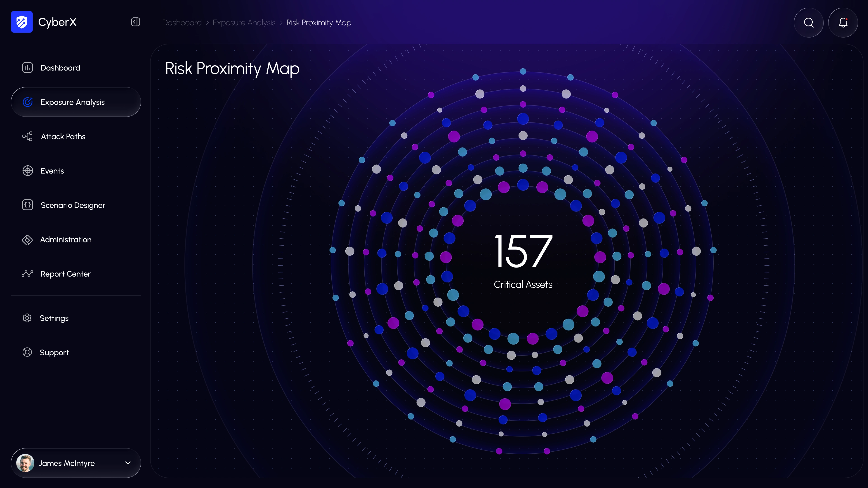Select the Exposure Analysis menu item
The height and width of the screenshot is (488, 868).
pyautogui.click(x=72, y=102)
